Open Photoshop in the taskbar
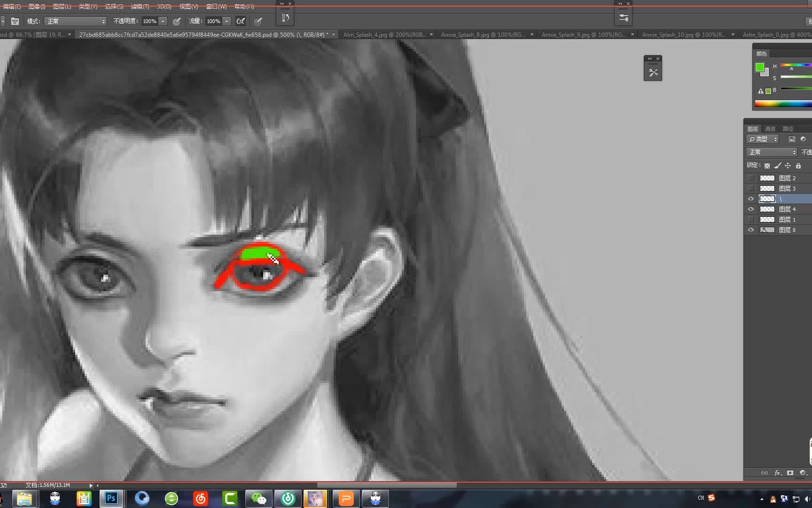The image size is (812, 508). pos(111,498)
